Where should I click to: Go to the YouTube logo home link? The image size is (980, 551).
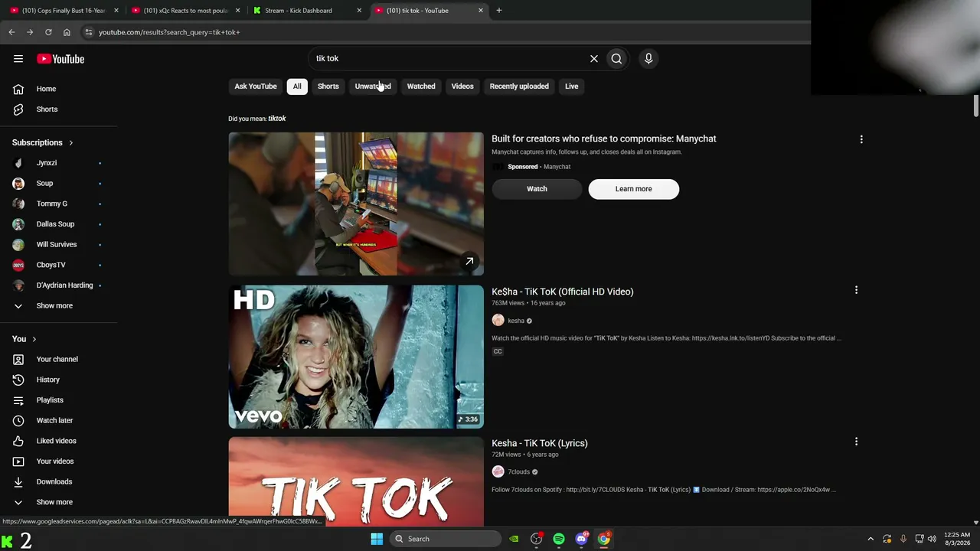[x=60, y=59]
